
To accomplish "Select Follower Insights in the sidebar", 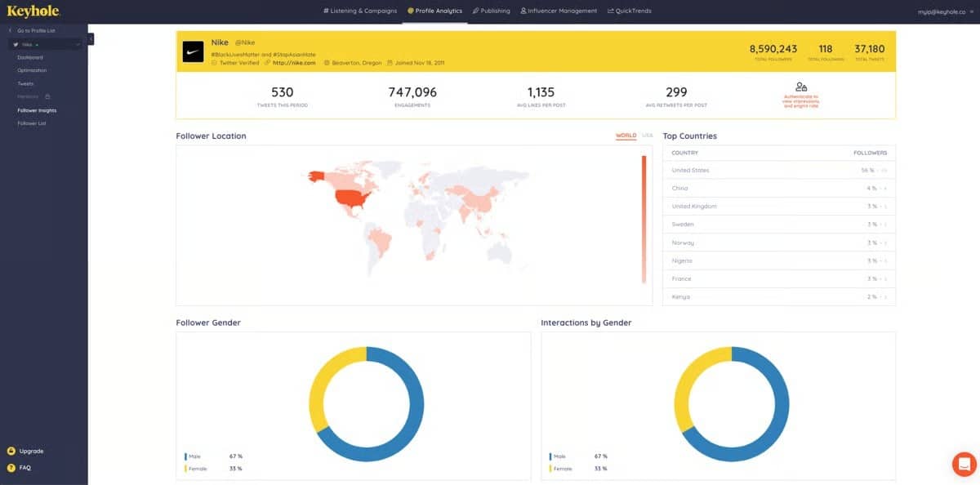I will point(37,109).
